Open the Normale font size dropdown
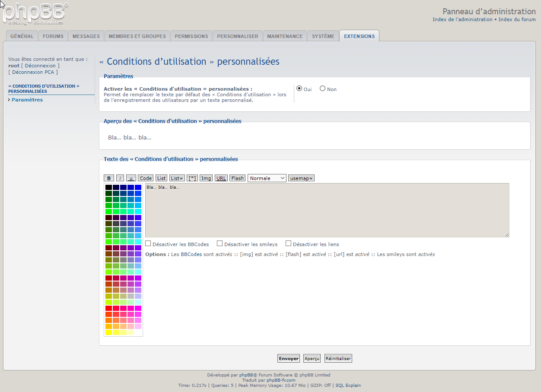This screenshot has height=392, width=541. 267,178
